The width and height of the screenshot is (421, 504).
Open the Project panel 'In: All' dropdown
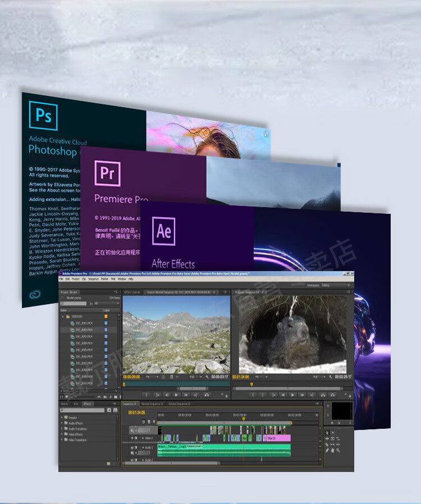pos(107,304)
